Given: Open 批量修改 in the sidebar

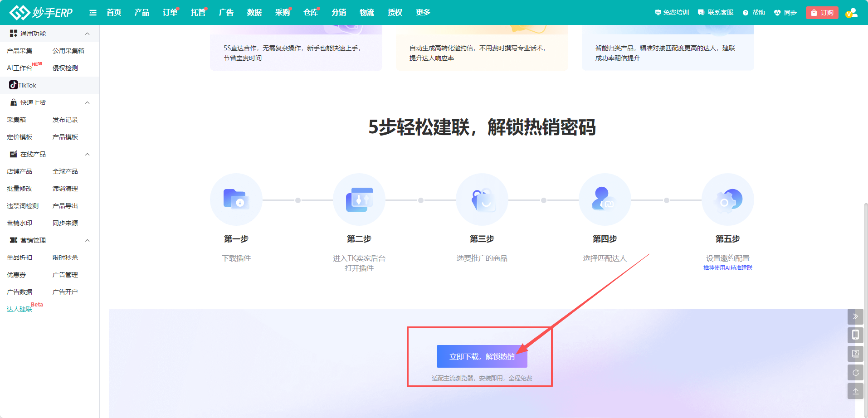Looking at the screenshot, I should 20,189.
